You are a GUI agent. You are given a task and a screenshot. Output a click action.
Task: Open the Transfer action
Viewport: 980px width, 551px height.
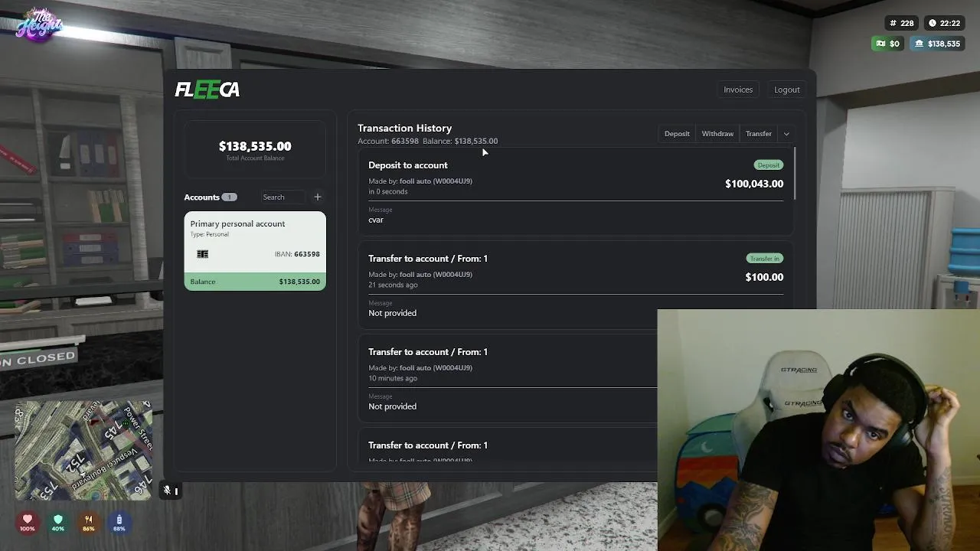[759, 134]
